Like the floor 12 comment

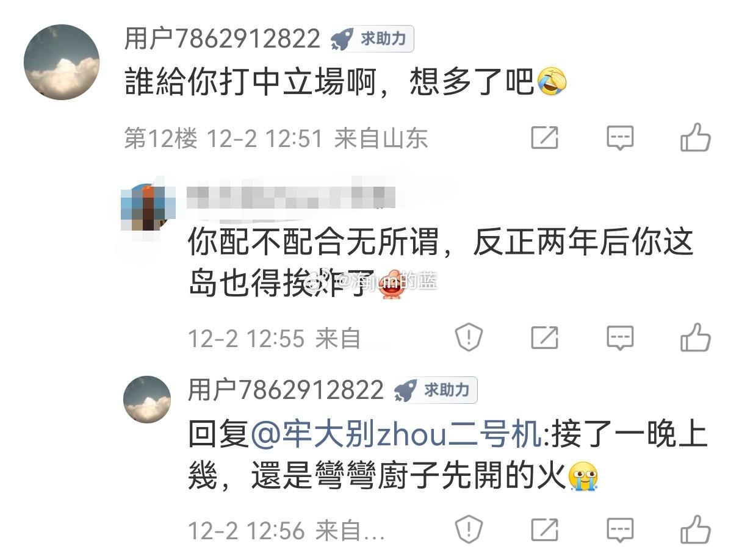696,138
